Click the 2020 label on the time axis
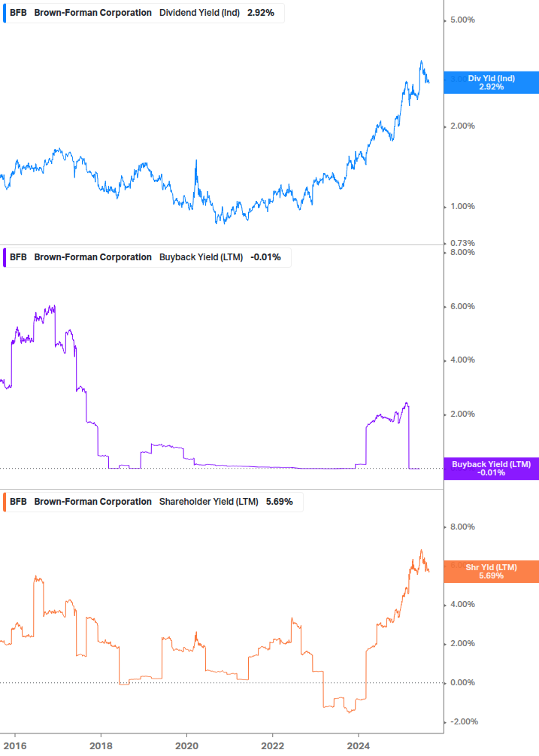 pyautogui.click(x=186, y=746)
